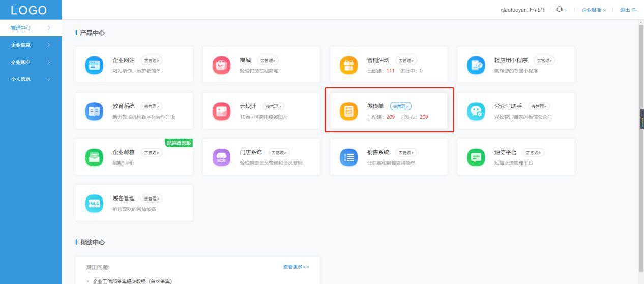Viewport: 644px width, 284px height.
Task: Expand the 企业账户 sidebar menu
Action: pos(31,62)
